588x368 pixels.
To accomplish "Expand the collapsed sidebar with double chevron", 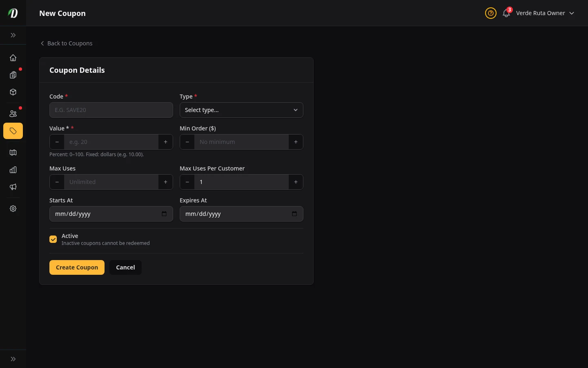I will click(x=13, y=35).
